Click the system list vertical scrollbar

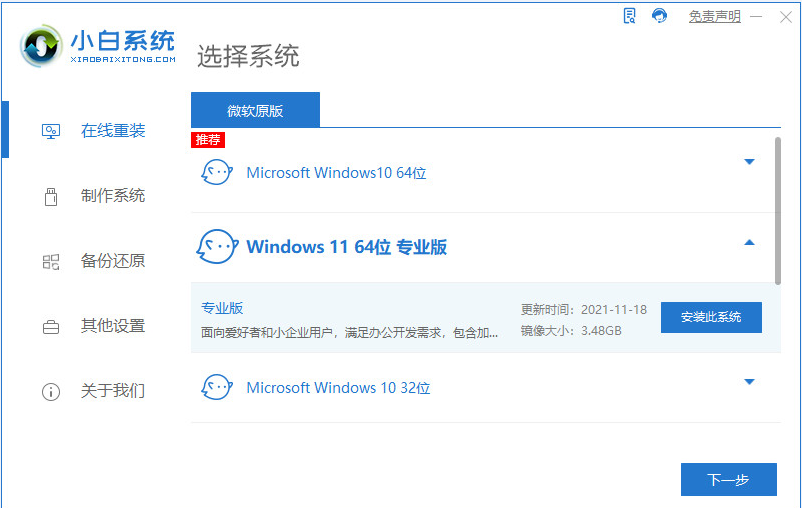coord(777,211)
